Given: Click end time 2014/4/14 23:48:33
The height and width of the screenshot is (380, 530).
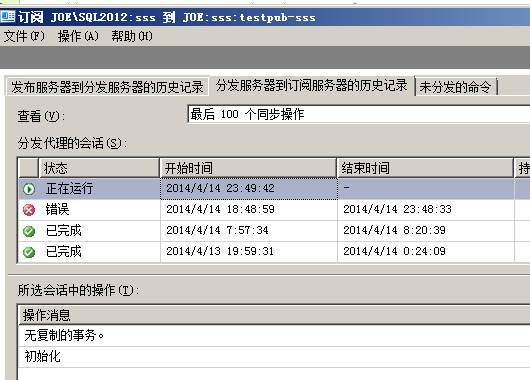Looking at the screenshot, I should click(x=398, y=209).
